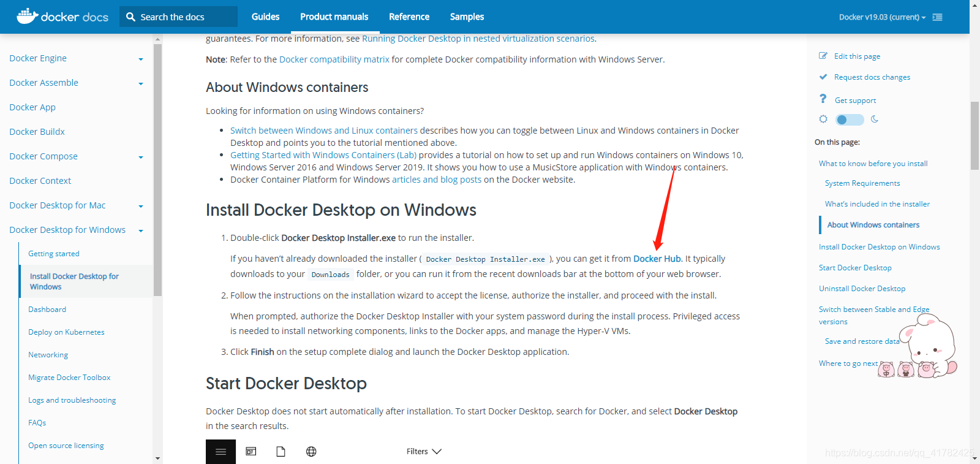Jump to What's included in the installer
Viewport: 980px width, 464px height.
click(877, 204)
